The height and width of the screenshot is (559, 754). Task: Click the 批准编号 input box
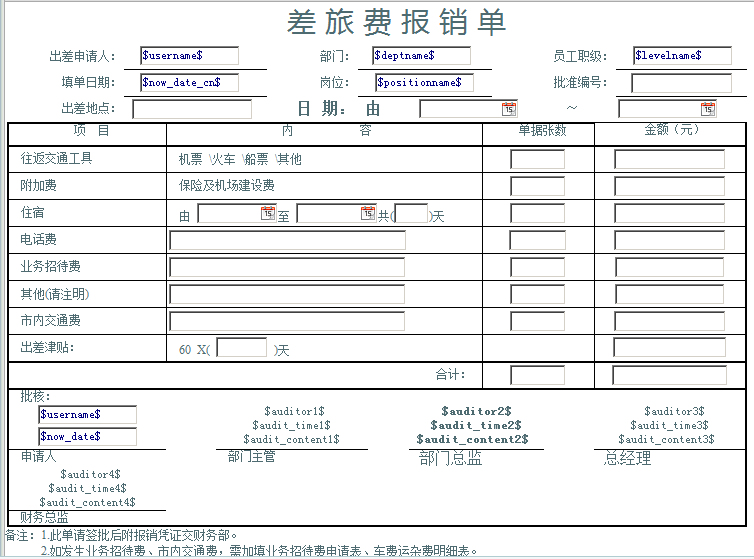(681, 83)
